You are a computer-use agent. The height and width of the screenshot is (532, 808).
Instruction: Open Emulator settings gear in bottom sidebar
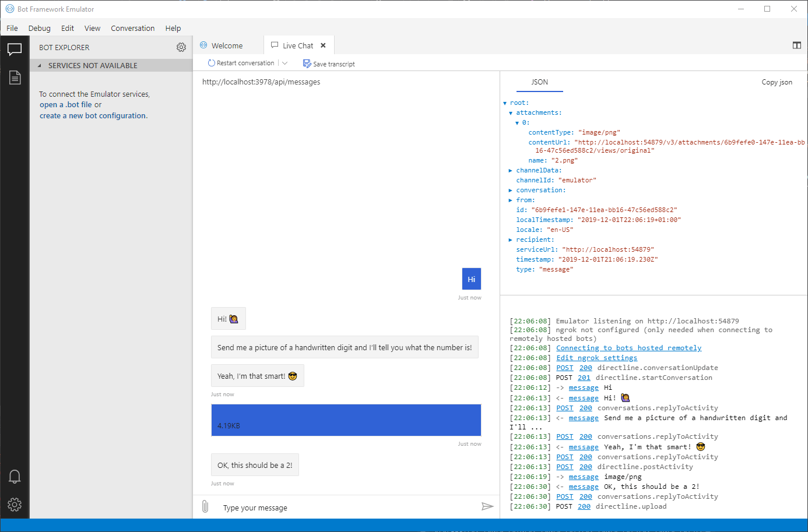(x=15, y=504)
